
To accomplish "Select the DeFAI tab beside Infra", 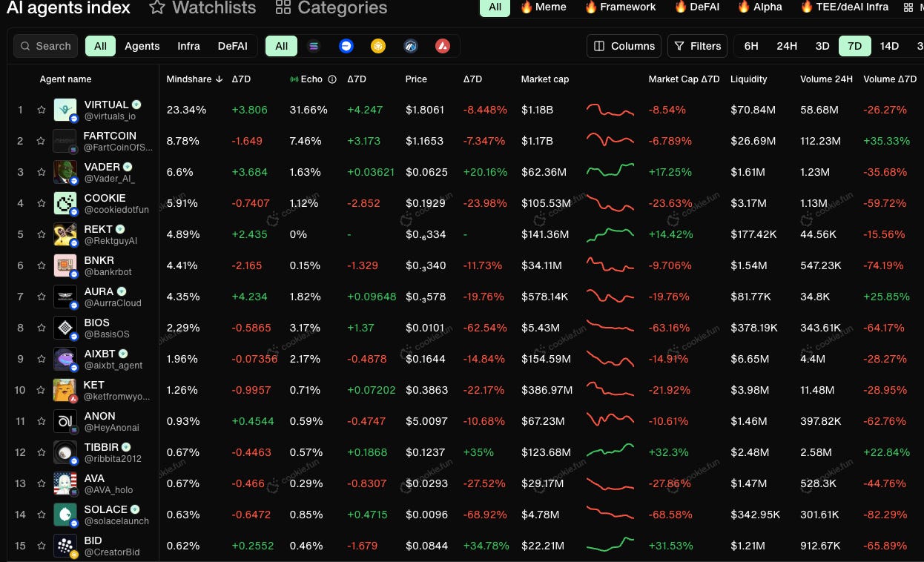I will pos(233,46).
